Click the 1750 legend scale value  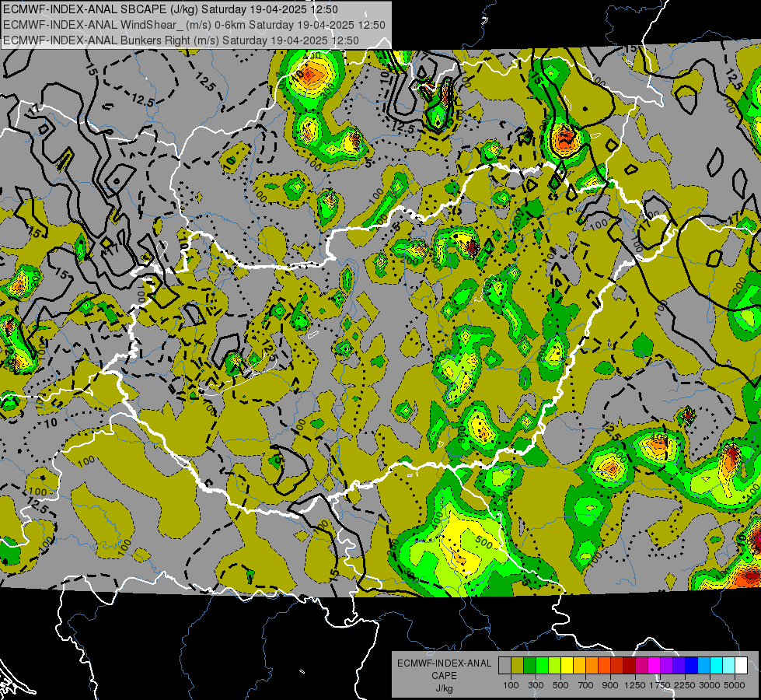pyautogui.click(x=660, y=685)
